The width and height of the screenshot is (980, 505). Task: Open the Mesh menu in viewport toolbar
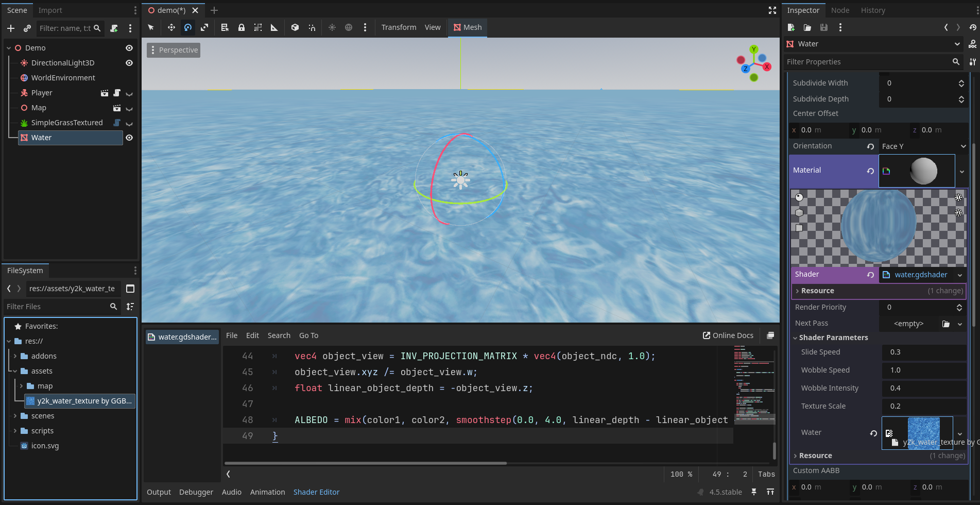468,27
